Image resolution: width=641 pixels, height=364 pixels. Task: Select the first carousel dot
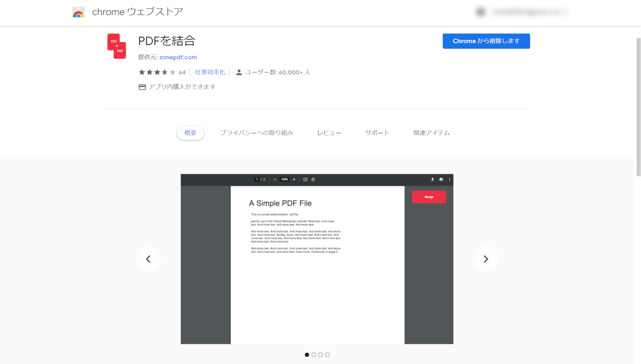[307, 355]
